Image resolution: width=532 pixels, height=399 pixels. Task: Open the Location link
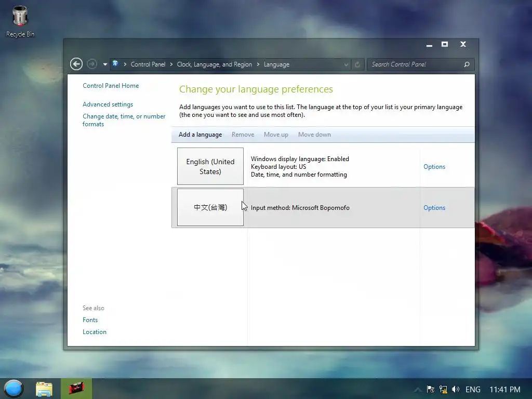point(95,332)
